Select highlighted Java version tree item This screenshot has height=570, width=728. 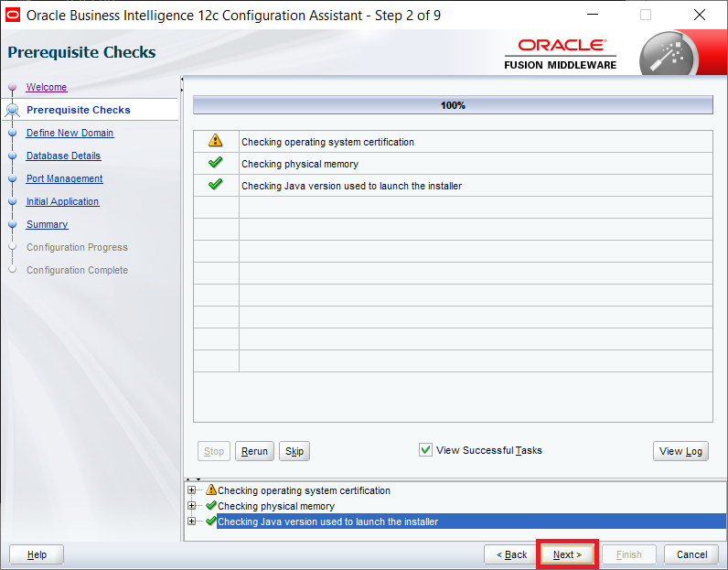coord(471,522)
